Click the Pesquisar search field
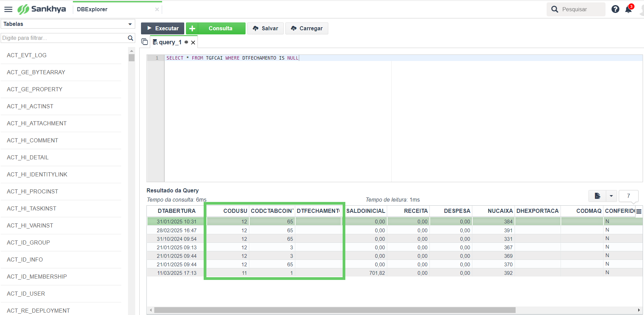Image resolution: width=644 pixels, height=315 pixels. coord(576,9)
